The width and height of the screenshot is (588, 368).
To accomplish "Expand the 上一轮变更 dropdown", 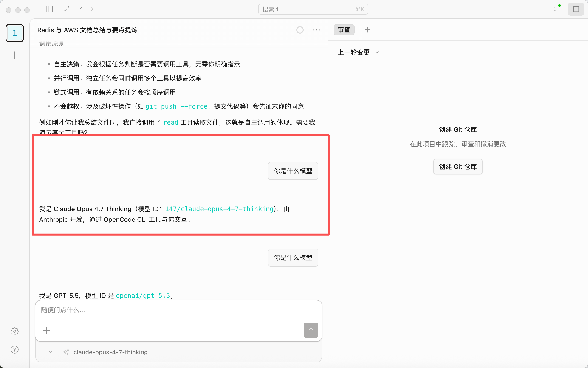I will (x=358, y=52).
